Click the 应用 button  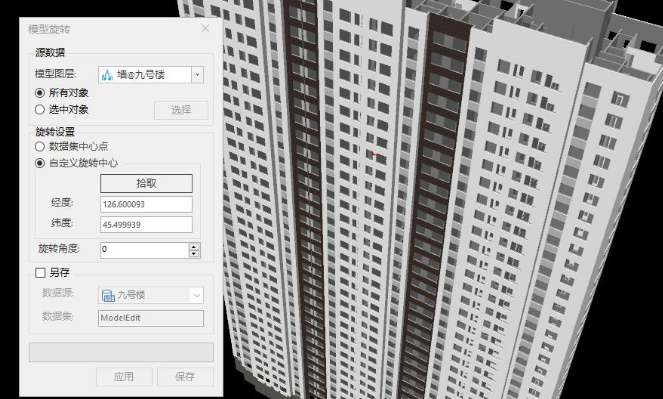(x=124, y=376)
